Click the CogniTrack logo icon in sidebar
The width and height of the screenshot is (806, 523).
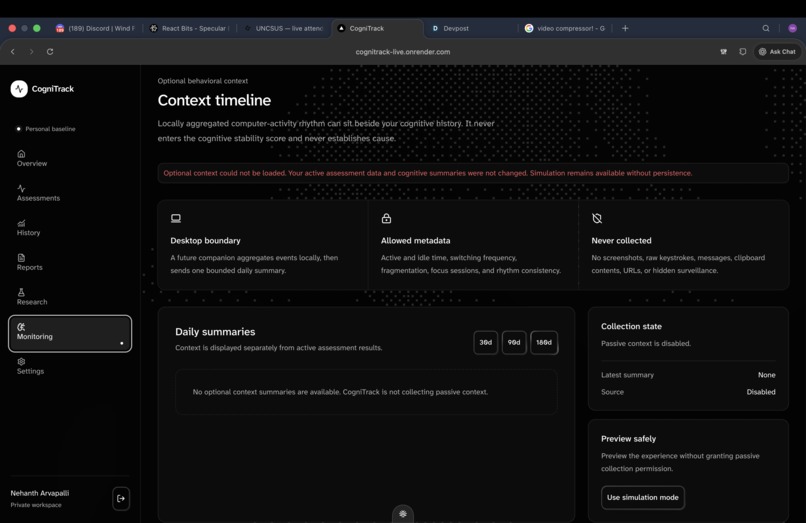tap(19, 89)
